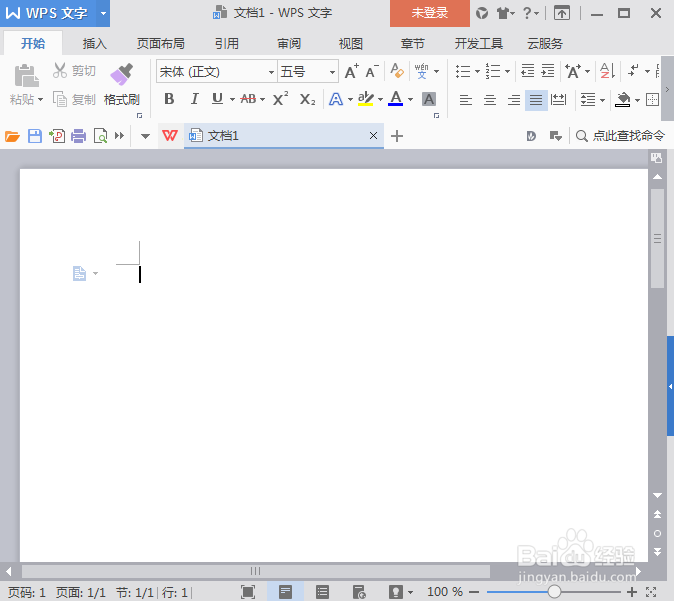Screen dimensions: 674x601
Task: Open print preview icon
Action: [101, 136]
